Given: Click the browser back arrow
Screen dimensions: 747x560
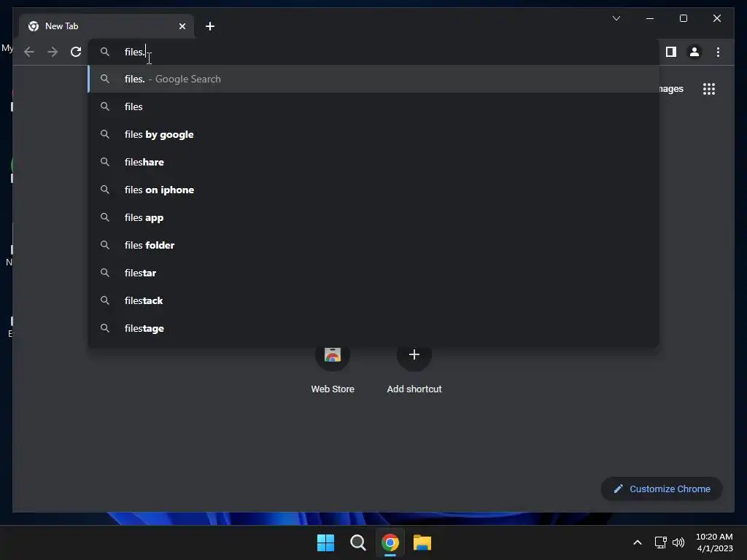Looking at the screenshot, I should tap(29, 52).
